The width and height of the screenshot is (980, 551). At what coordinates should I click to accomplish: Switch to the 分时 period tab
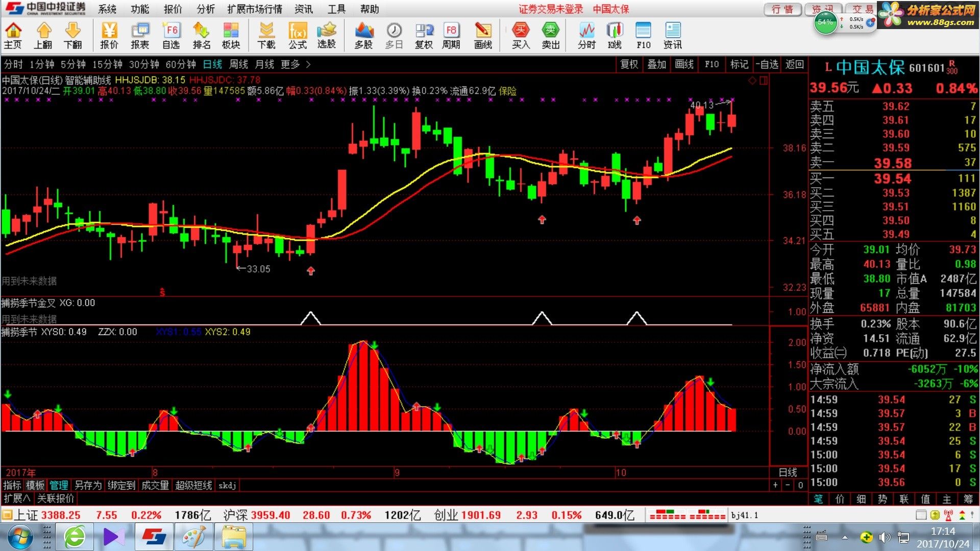[13, 64]
